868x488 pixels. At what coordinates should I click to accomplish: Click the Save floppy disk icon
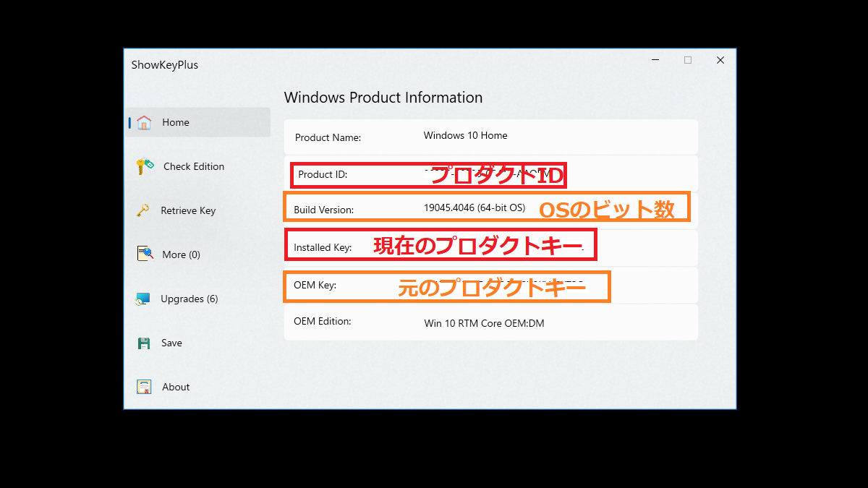tap(144, 343)
